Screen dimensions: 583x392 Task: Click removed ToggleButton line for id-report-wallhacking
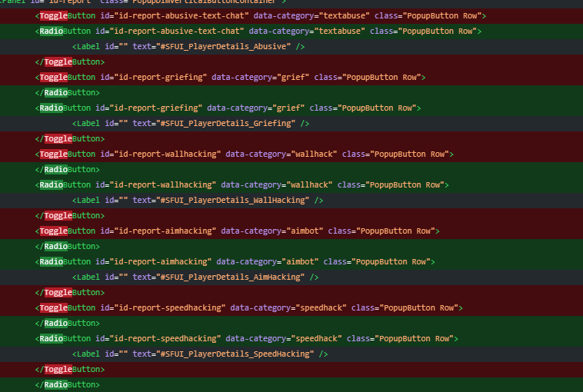click(x=291, y=154)
